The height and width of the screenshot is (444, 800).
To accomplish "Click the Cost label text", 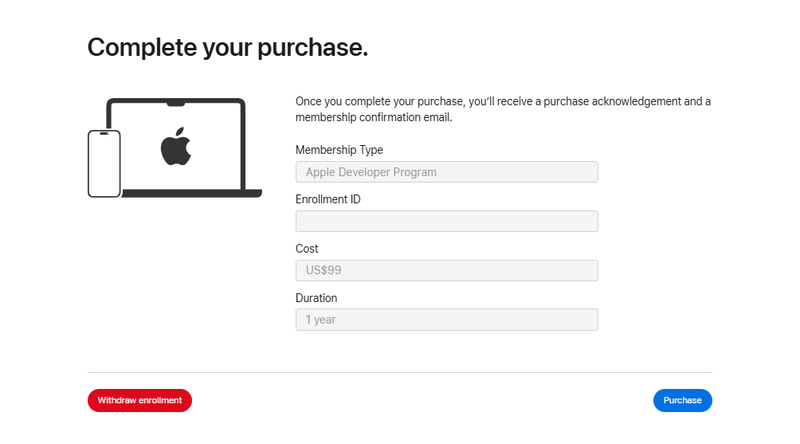I will [307, 248].
